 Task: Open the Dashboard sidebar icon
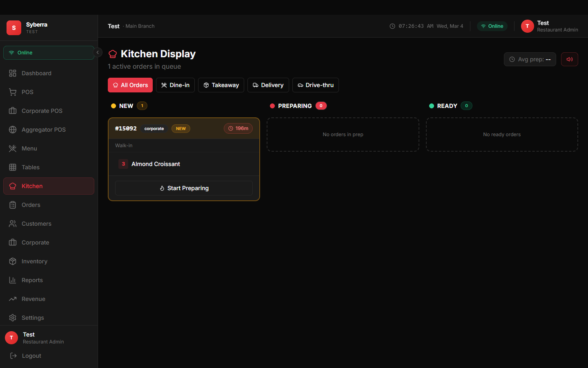[13, 73]
